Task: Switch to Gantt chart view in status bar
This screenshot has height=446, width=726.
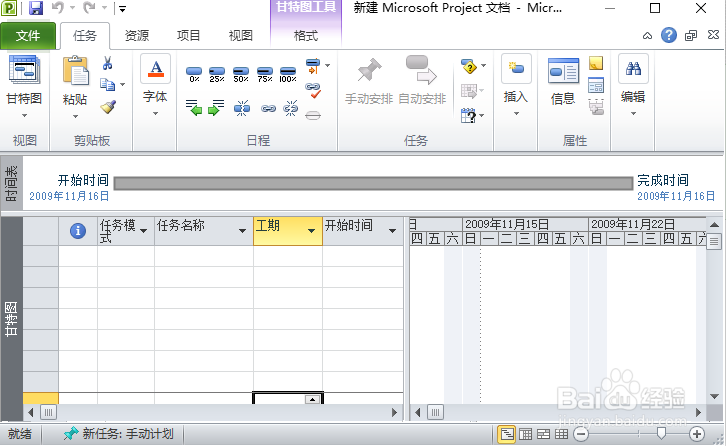Action: tap(507, 434)
